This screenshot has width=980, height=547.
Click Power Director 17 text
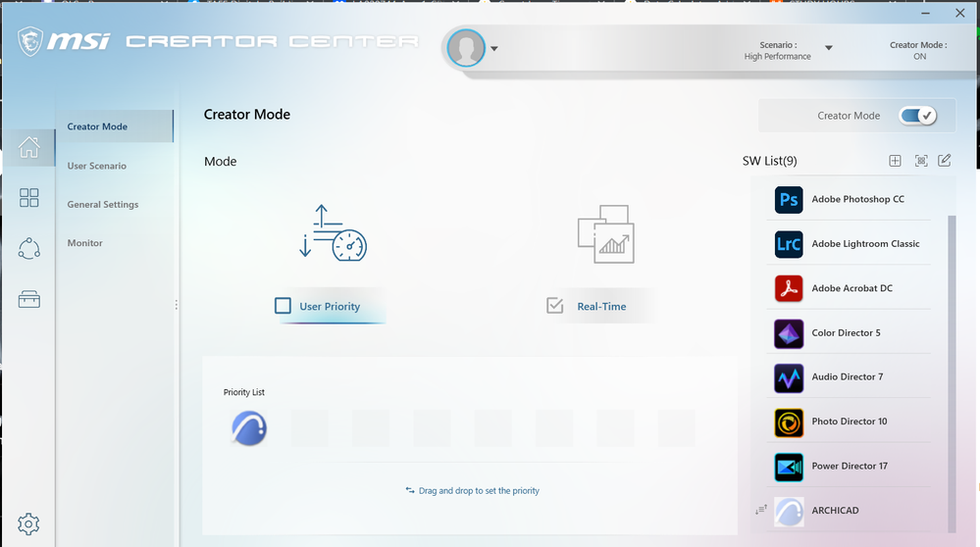coord(850,466)
